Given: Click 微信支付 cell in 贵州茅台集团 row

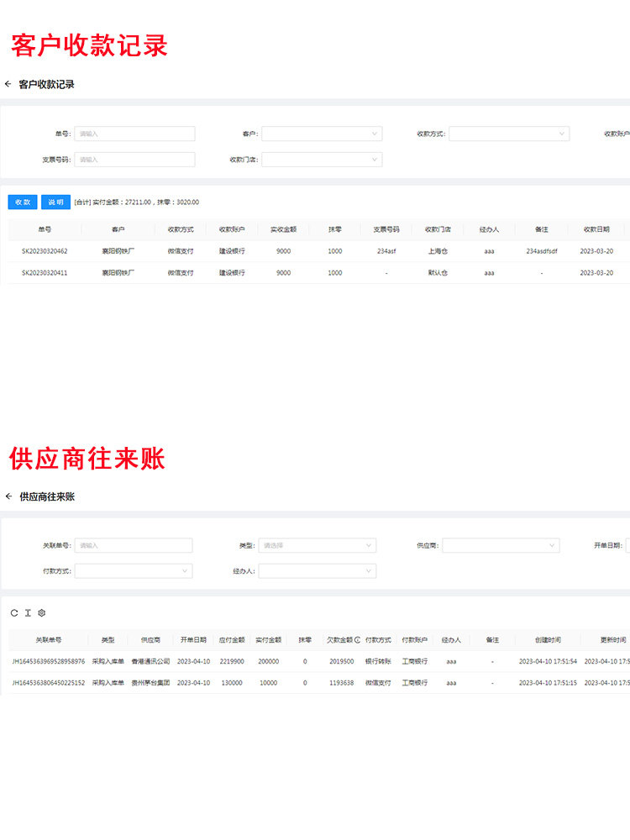Looking at the screenshot, I should coord(378,683).
